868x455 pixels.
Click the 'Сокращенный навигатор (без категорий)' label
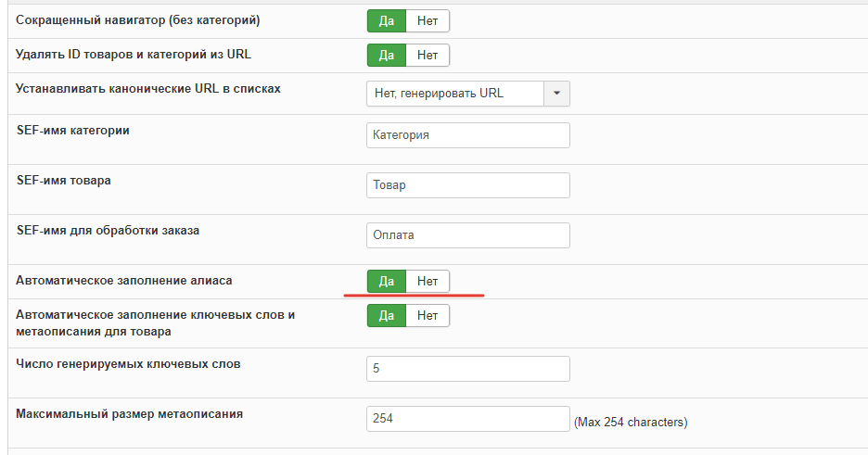click(x=137, y=19)
